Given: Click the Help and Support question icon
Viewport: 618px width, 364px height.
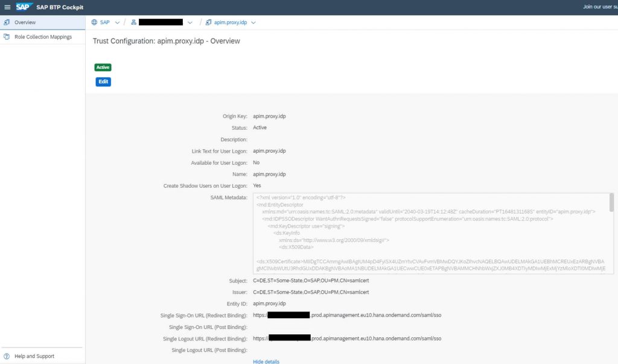Looking at the screenshot, I should tap(7, 356).
